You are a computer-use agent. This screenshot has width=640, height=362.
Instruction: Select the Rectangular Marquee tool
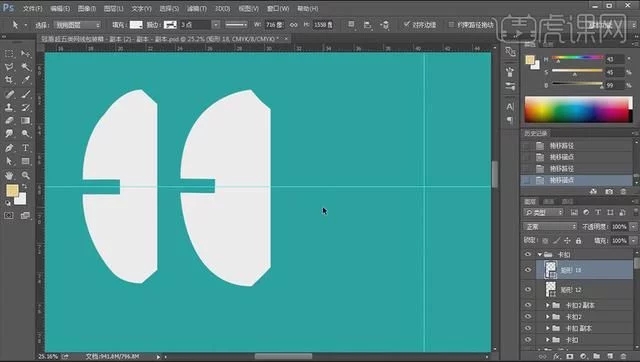[9, 53]
